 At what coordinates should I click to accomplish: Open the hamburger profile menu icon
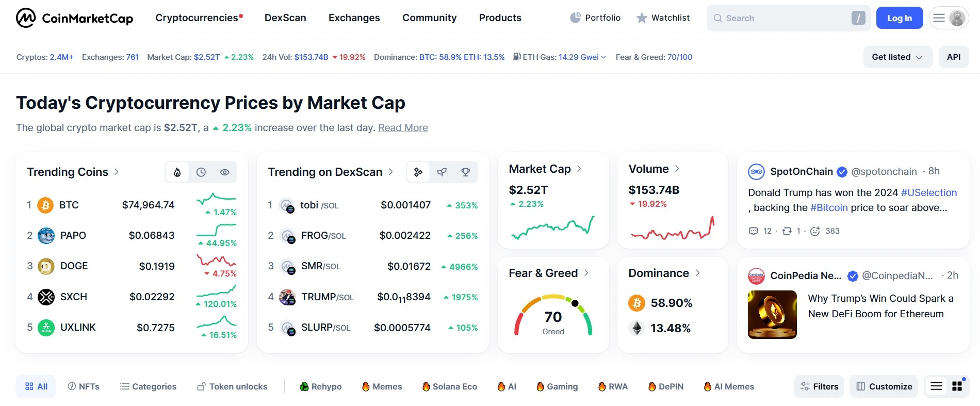[x=939, y=18]
